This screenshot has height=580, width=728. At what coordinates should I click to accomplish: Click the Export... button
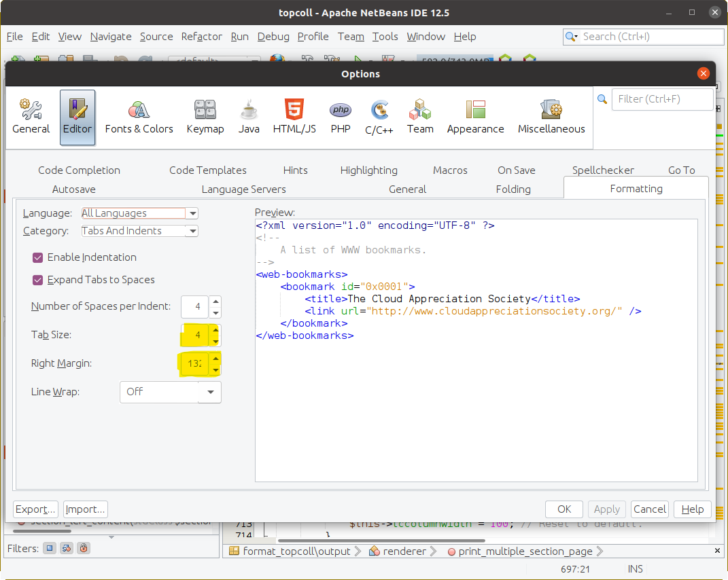coord(35,509)
